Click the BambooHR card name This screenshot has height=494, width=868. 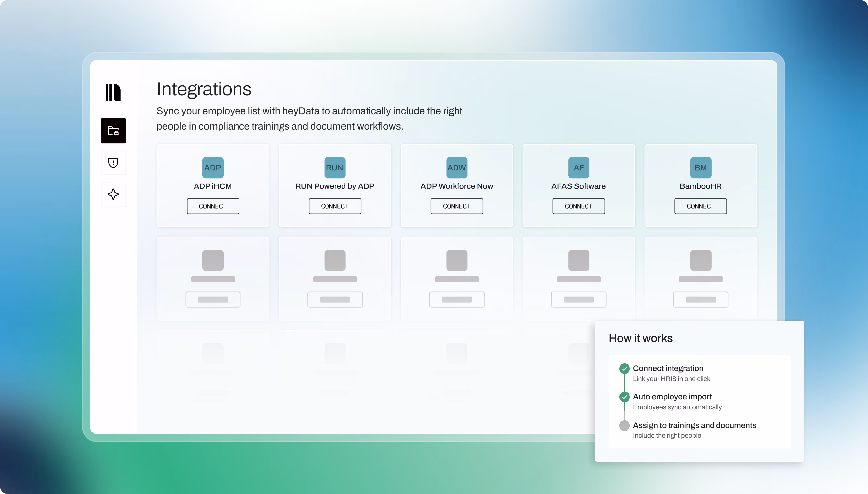[x=701, y=186]
